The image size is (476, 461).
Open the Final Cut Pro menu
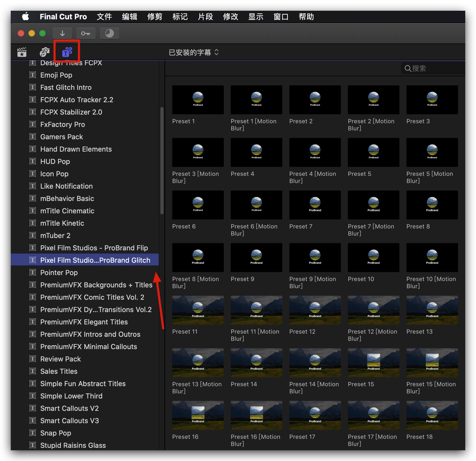63,17
